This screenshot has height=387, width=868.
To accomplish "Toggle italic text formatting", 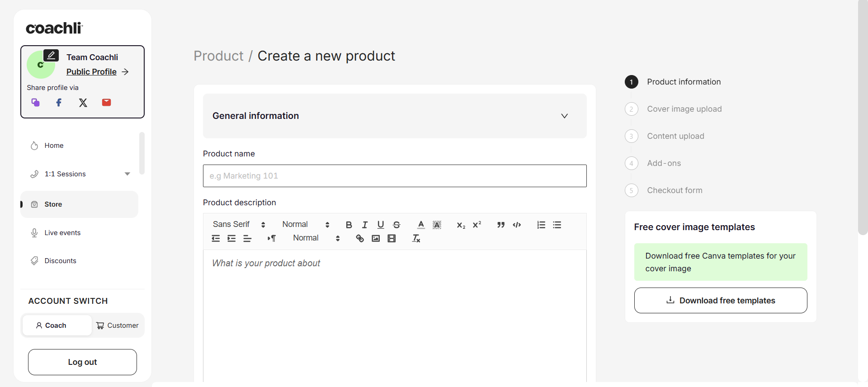I will coord(365,225).
